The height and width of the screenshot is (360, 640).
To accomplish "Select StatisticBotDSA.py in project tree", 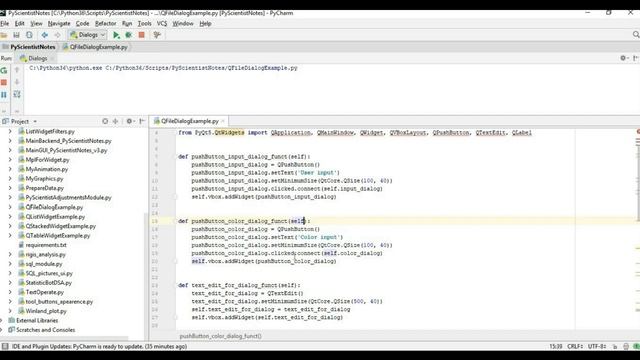I will click(48, 283).
